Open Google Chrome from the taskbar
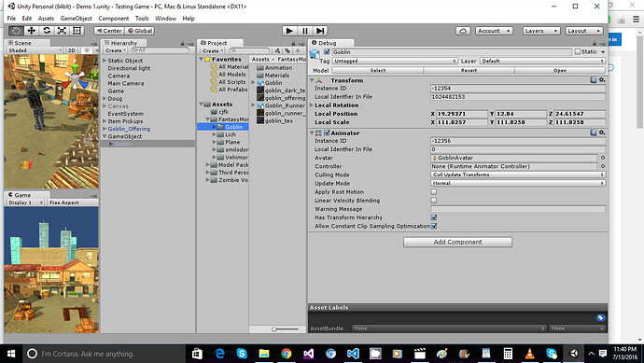Screen dimensions: 644x363 pyautogui.click(x=287, y=354)
